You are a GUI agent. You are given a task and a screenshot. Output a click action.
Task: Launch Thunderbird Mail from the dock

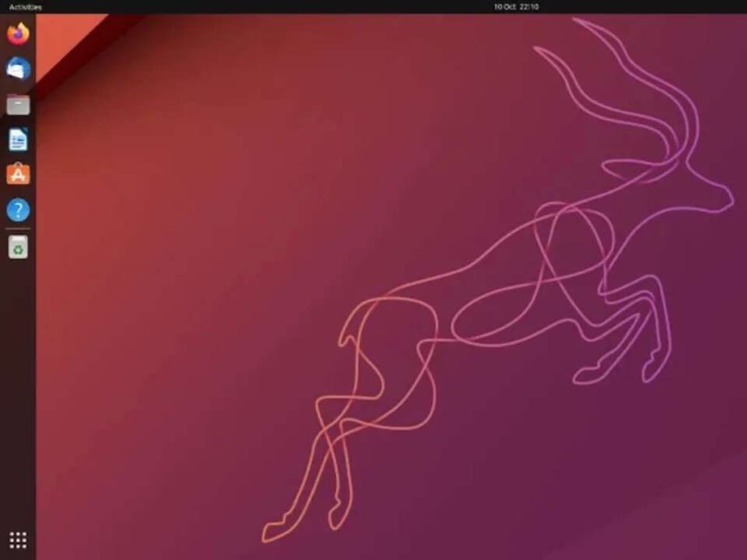(x=18, y=68)
